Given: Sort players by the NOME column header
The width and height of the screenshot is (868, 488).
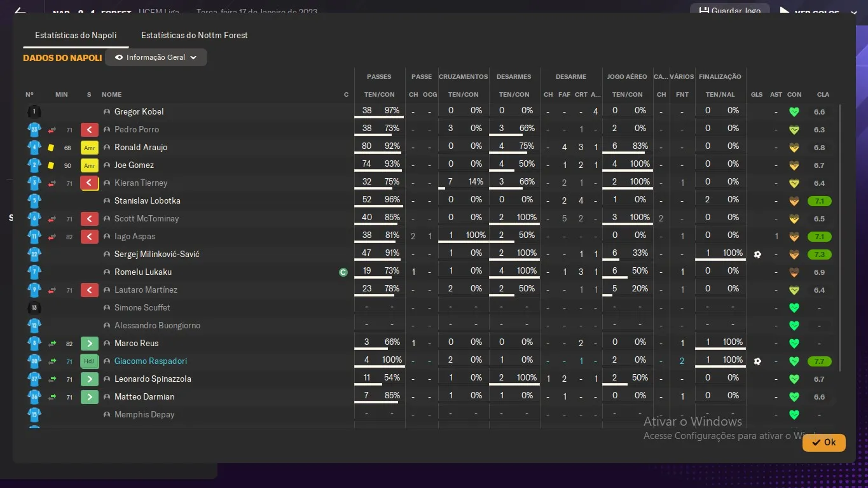Looking at the screenshot, I should point(111,94).
